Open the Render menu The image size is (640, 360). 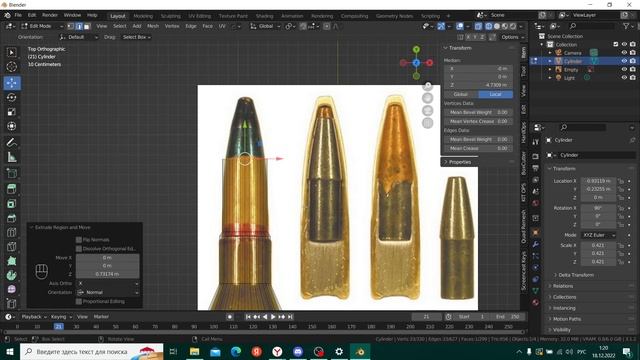tap(50, 15)
